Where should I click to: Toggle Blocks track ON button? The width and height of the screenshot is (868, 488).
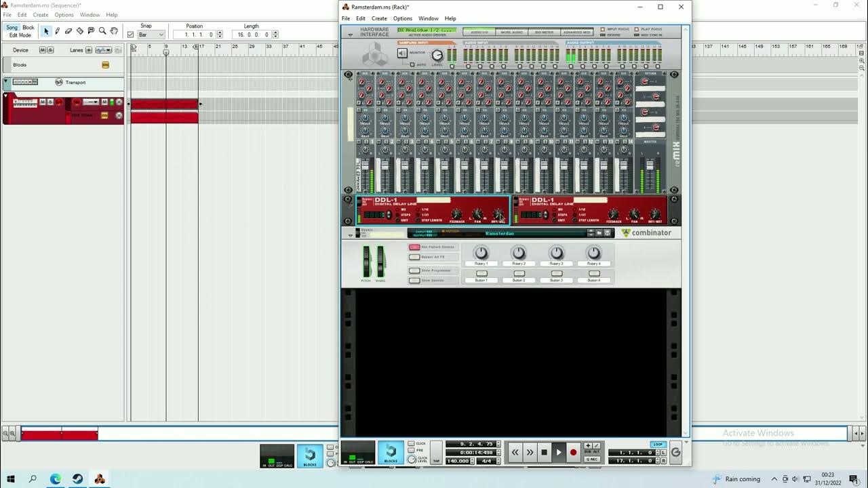[105, 65]
